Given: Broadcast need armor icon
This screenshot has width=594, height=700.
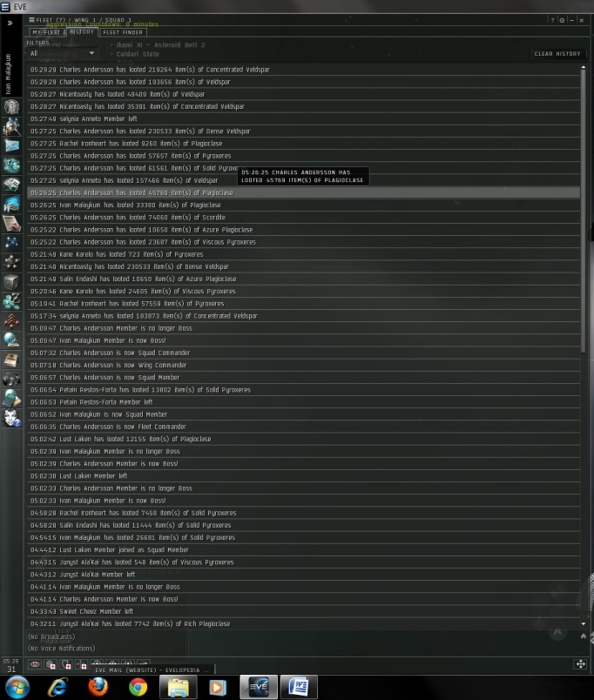Looking at the screenshot, I should (x=51, y=664).
